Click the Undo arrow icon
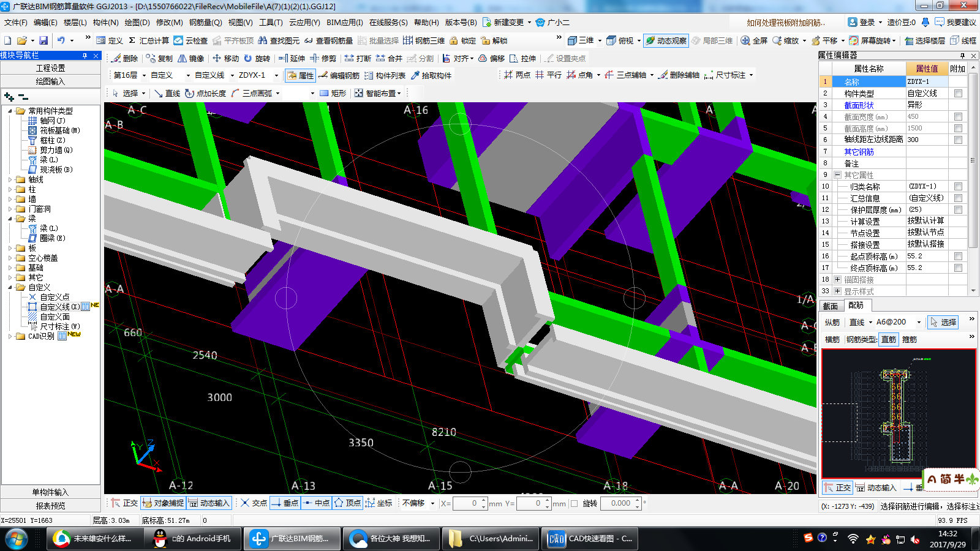 click(x=61, y=40)
